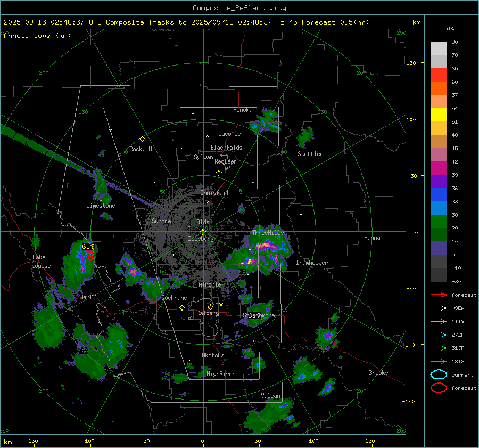Viewport: 479px width, 448px height.
Task: Click the Composite_Reflectivity title text
Action: (239, 8)
